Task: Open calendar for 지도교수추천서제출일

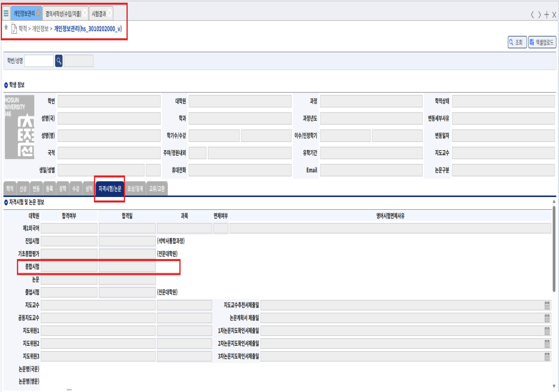Action: tap(547, 305)
